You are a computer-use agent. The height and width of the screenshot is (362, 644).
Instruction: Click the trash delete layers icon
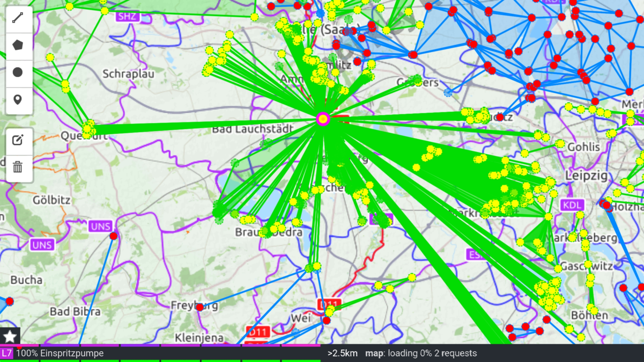tap(18, 167)
